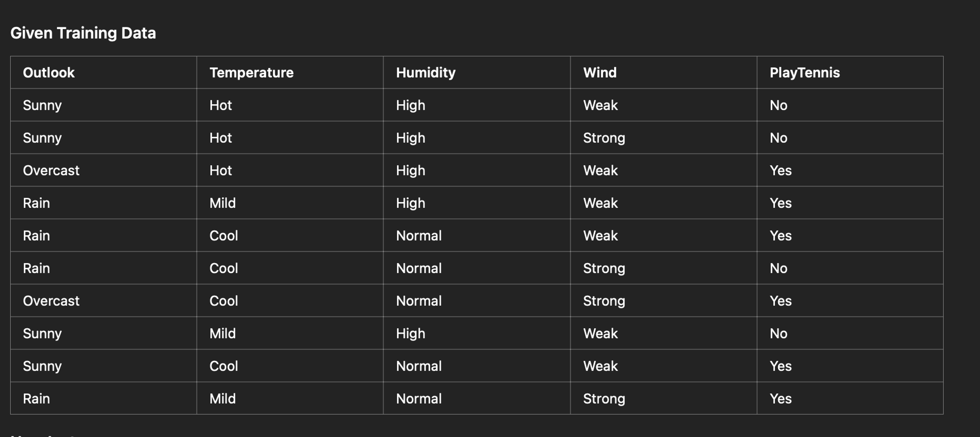Click the No cell in the Rain row
Screen dimensions: 980x437
pos(778,268)
